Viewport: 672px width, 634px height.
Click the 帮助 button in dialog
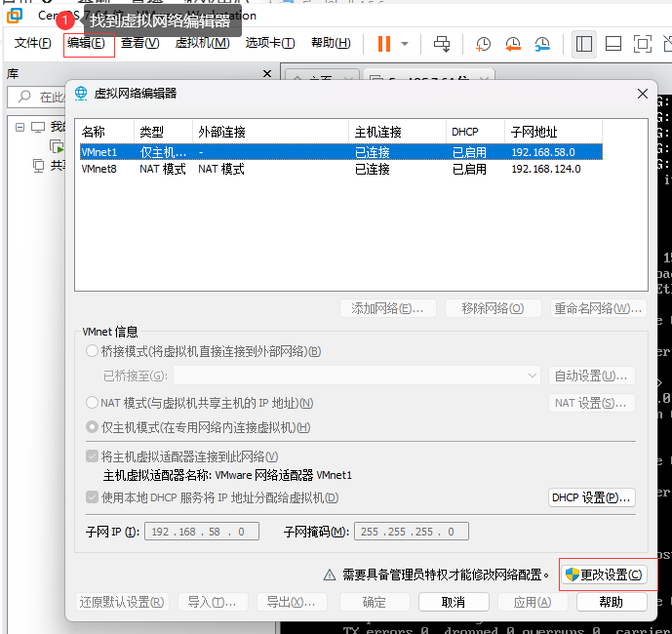pos(612,602)
